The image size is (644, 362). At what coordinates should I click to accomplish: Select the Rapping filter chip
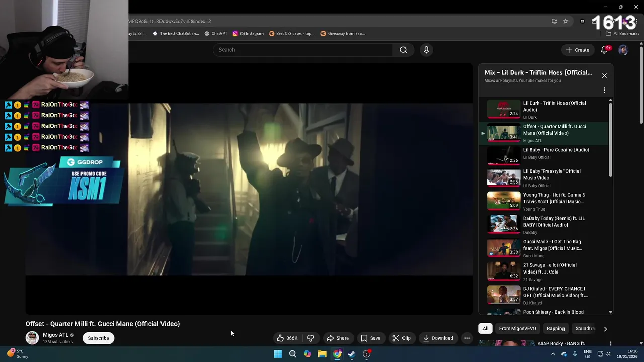[x=555, y=328]
